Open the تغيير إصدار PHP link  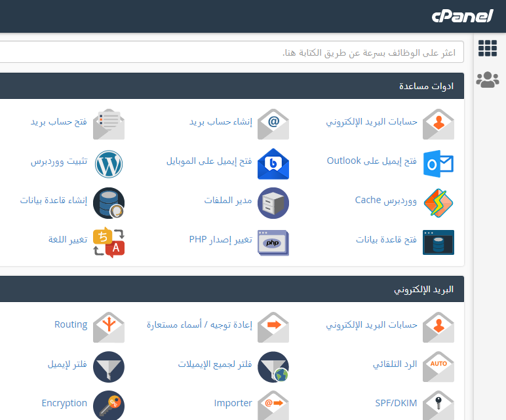point(221,239)
